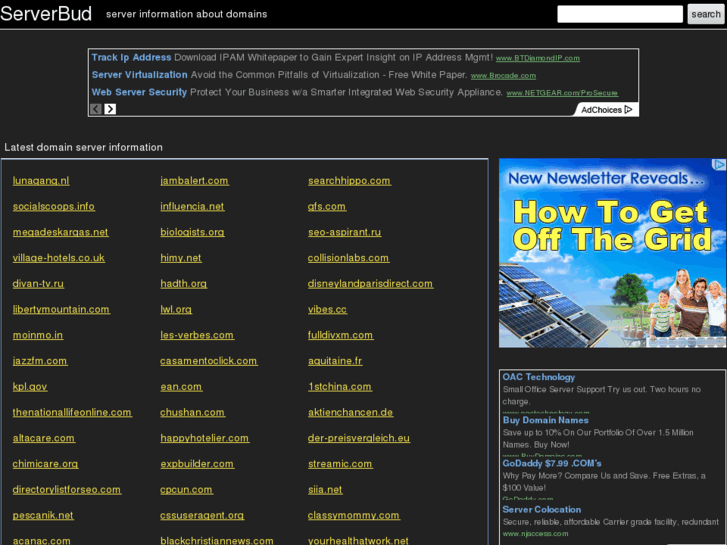Open disneylandparisdirect.com domain info
The image size is (727, 545).
tap(370, 284)
